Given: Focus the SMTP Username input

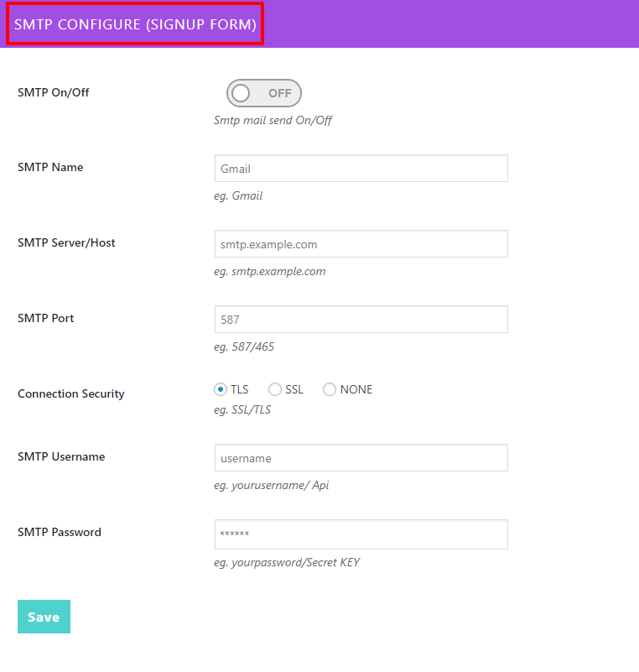Looking at the screenshot, I should click(361, 458).
